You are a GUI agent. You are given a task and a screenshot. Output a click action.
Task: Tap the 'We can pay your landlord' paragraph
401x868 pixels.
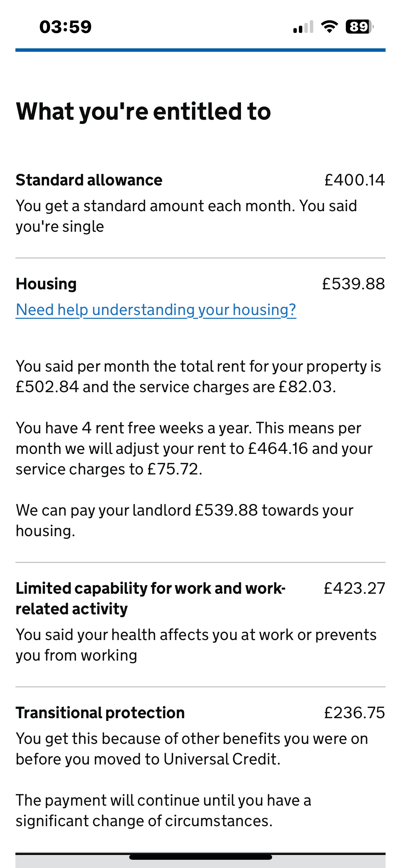click(x=184, y=520)
